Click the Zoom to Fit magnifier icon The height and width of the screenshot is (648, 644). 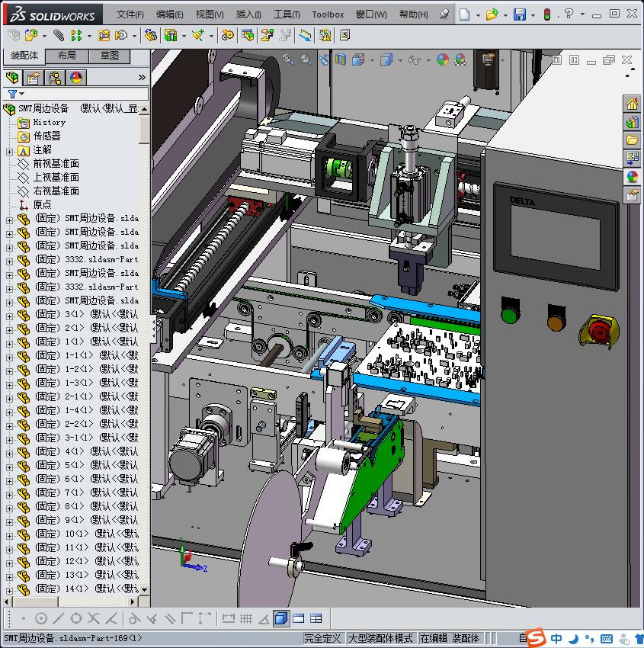288,59
